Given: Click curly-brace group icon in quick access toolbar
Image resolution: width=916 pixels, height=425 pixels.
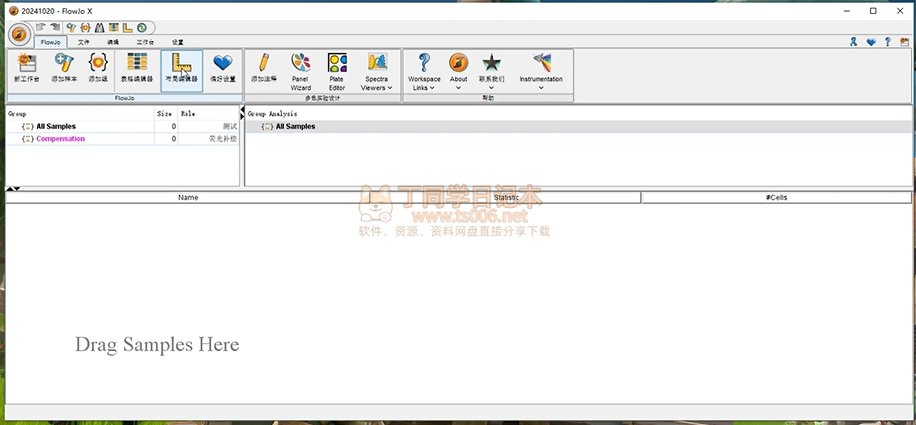Looking at the screenshot, I should [x=85, y=27].
